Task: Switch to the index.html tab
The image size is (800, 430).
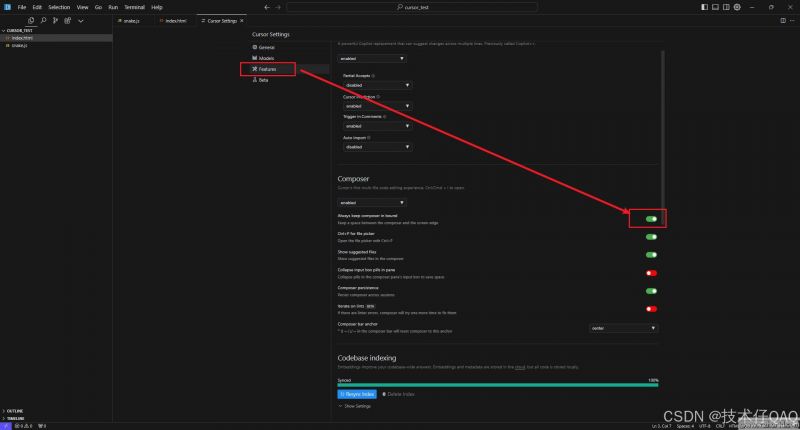Action: [174, 21]
